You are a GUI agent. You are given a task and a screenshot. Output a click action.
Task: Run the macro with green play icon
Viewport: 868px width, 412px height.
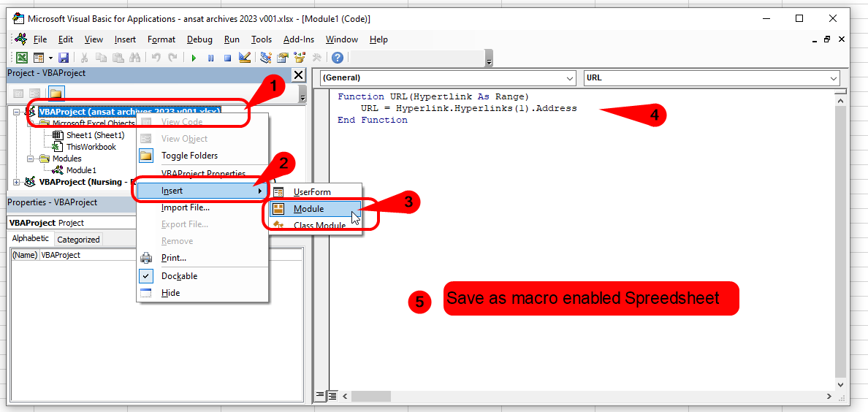194,58
